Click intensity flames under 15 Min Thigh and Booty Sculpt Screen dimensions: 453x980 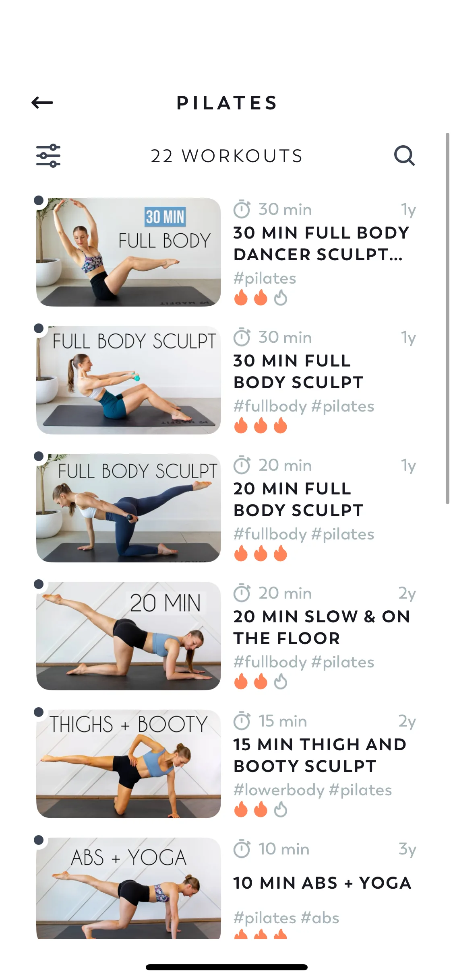tap(261, 809)
